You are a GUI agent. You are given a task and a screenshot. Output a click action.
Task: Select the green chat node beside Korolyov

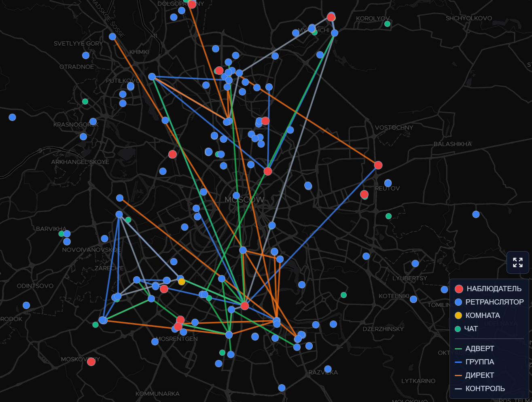point(387,24)
